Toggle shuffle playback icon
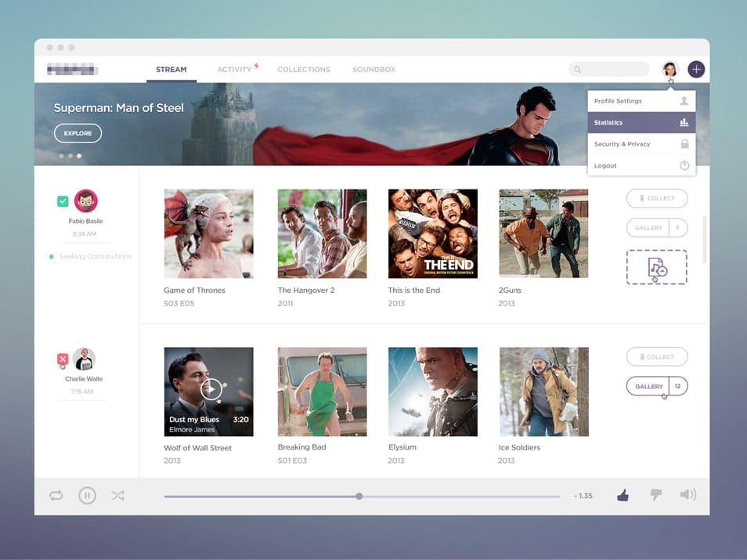This screenshot has height=560, width=747. tap(117, 496)
